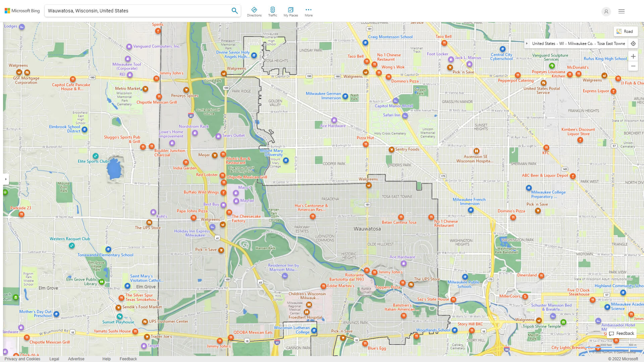Open the Privacy and Cookies link

coord(22,359)
